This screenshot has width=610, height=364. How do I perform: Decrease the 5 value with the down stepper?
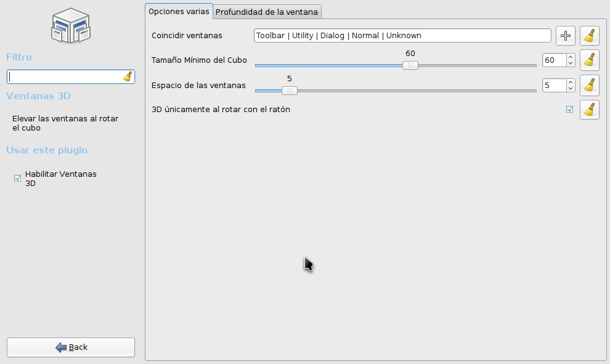point(569,89)
